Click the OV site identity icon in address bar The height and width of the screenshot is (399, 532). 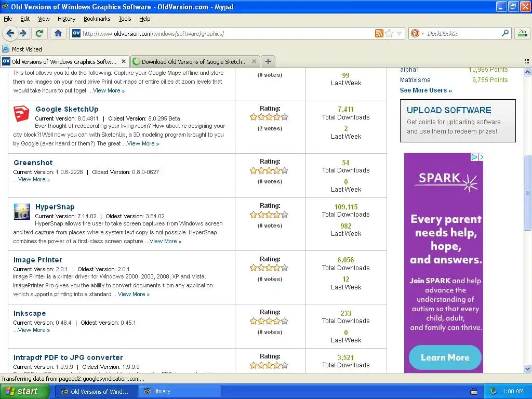[x=76, y=33]
